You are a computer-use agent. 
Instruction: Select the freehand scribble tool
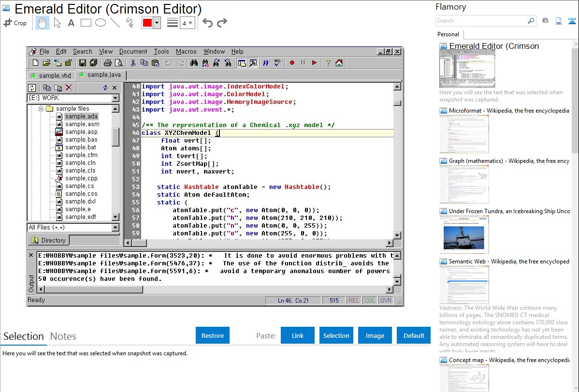pos(129,23)
